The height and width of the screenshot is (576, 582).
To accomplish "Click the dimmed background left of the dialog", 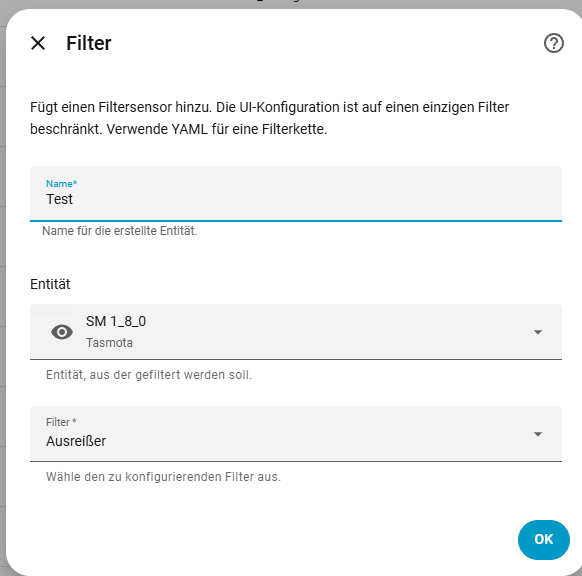I will pyautogui.click(x=3, y=297).
